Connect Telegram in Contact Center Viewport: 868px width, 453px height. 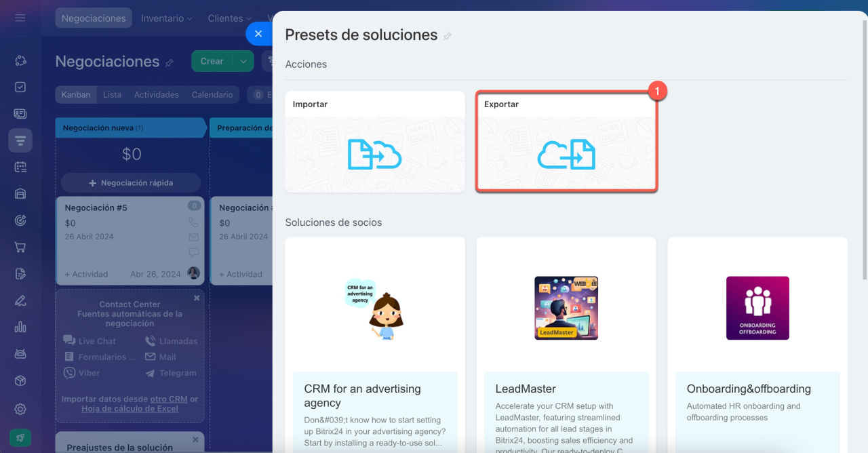[x=170, y=373]
